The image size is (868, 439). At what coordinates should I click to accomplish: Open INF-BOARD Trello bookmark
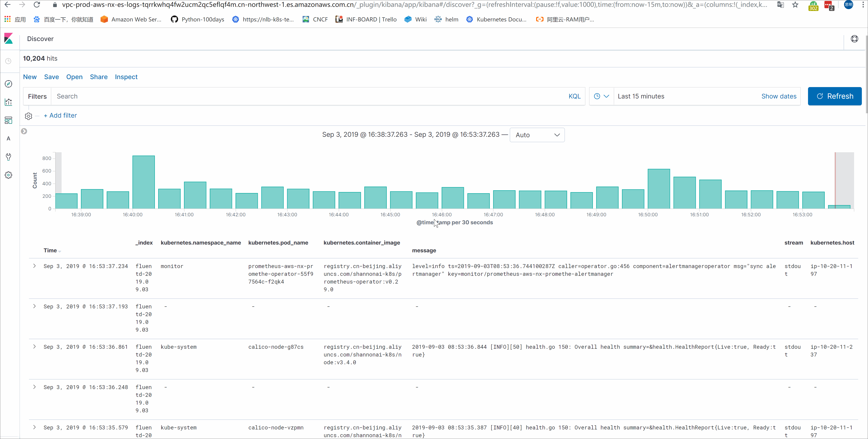(366, 19)
